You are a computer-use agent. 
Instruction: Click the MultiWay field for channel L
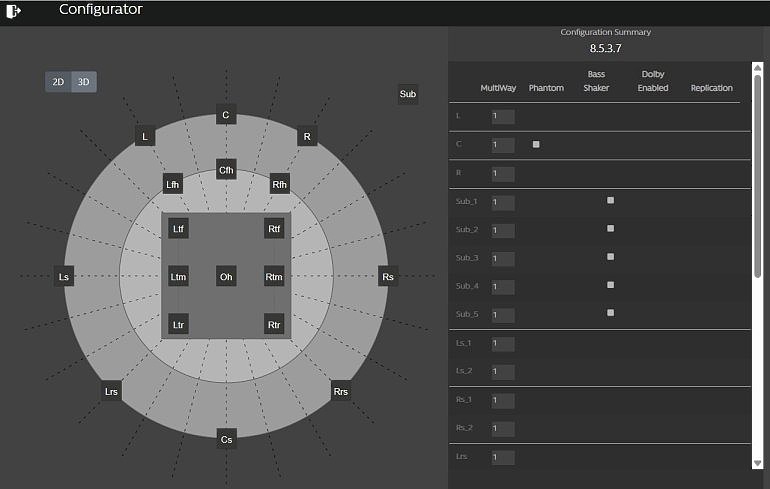click(503, 116)
